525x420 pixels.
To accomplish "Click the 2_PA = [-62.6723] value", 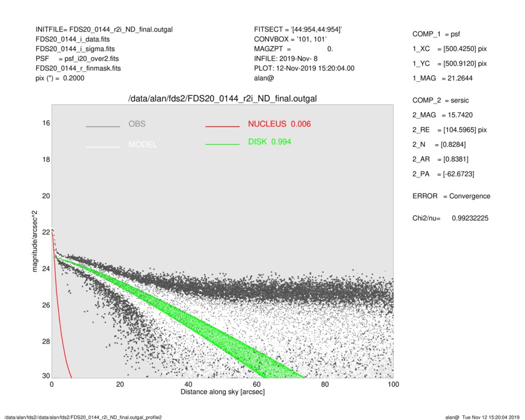I will pyautogui.click(x=443, y=174).
